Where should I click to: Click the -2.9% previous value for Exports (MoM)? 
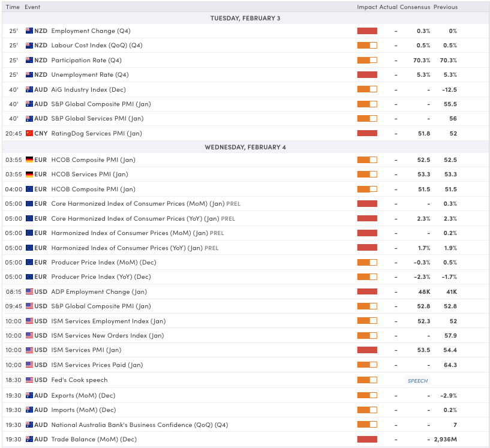click(x=449, y=395)
